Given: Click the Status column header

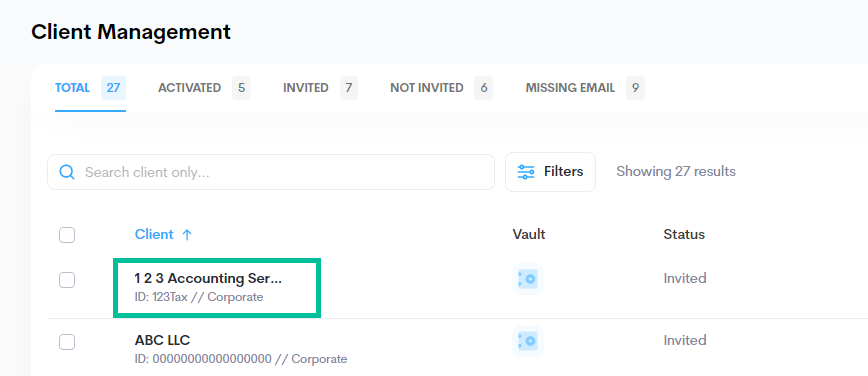Looking at the screenshot, I should (x=684, y=234).
